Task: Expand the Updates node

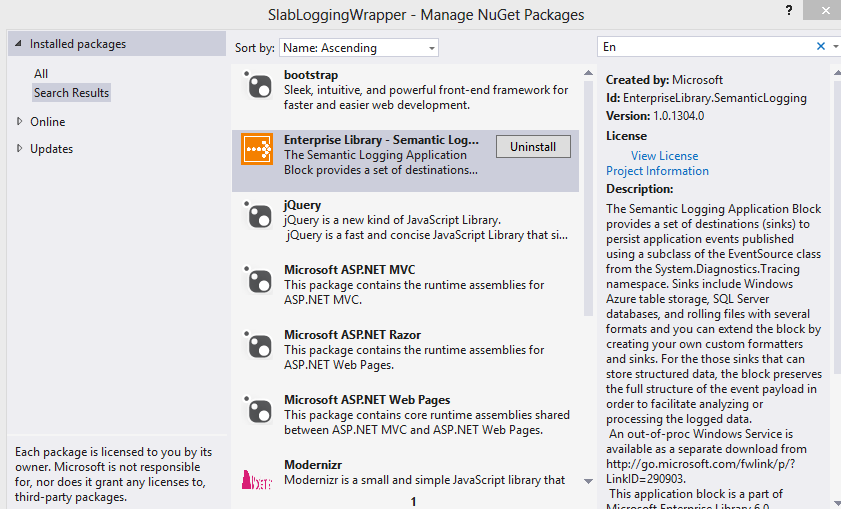Action: click(20, 149)
